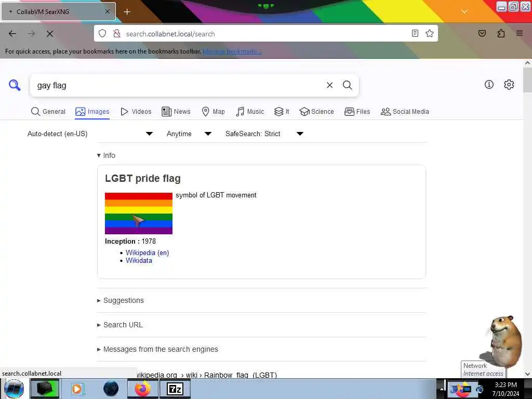532x399 pixels.
Task: Click the page vertical scrollbar thumb
Action: pos(527,80)
